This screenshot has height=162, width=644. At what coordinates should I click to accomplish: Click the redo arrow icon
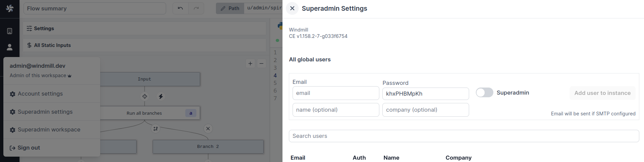point(196,8)
